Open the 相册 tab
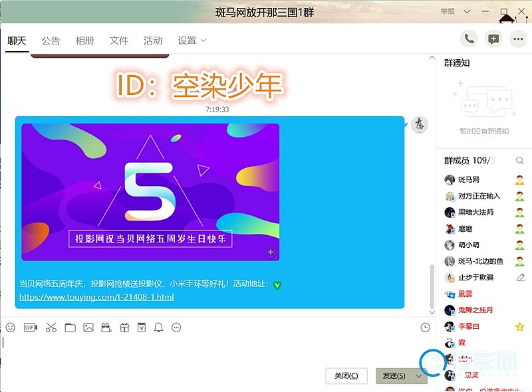 [x=85, y=41]
